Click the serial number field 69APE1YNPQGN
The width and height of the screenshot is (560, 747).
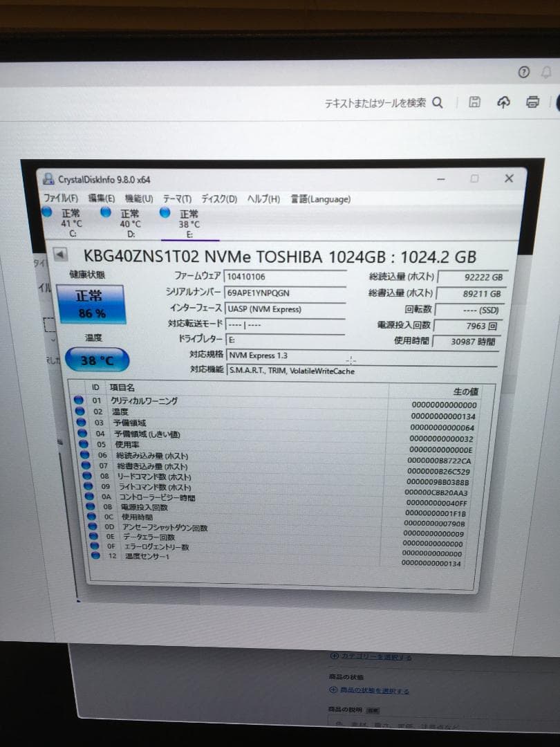[x=285, y=293]
